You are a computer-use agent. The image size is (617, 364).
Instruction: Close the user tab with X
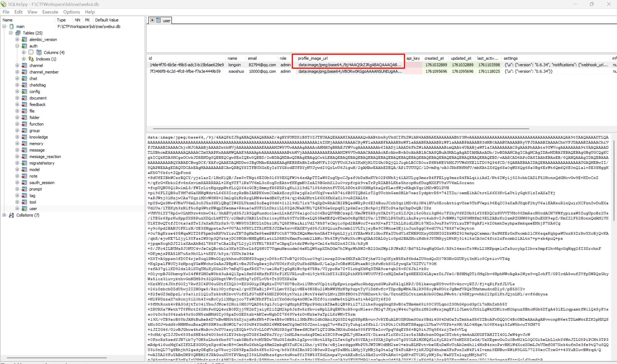pos(152,20)
